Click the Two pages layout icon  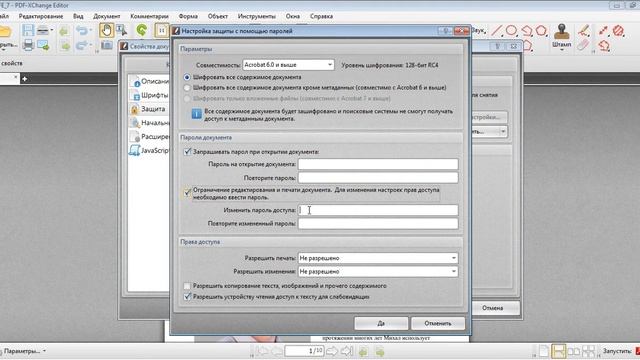[573, 351]
